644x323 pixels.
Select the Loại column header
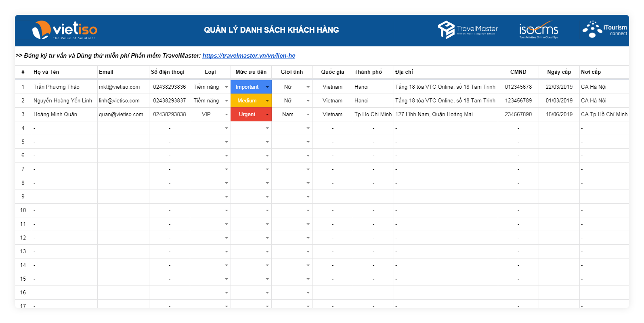click(210, 72)
